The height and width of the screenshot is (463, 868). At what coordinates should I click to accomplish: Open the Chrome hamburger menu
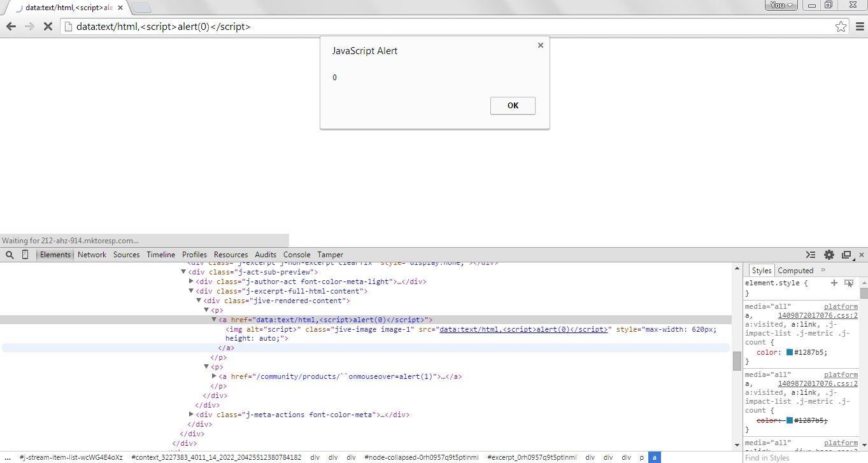[x=860, y=26]
